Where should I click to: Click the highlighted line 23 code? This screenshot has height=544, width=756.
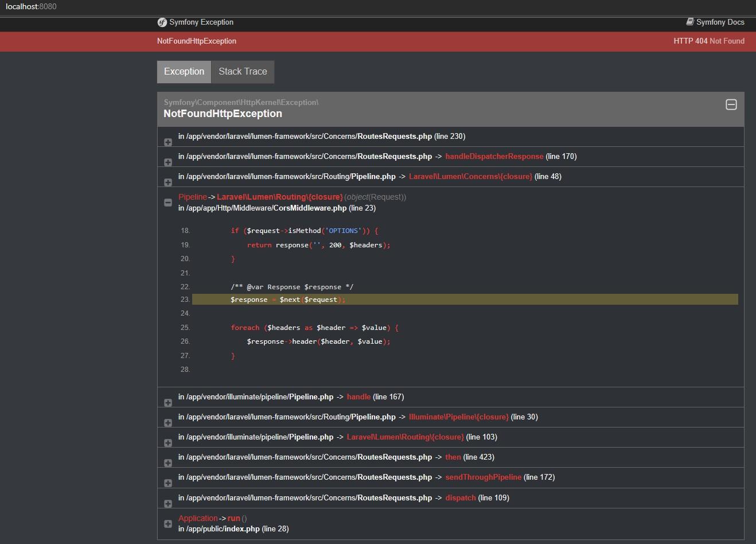coord(465,300)
